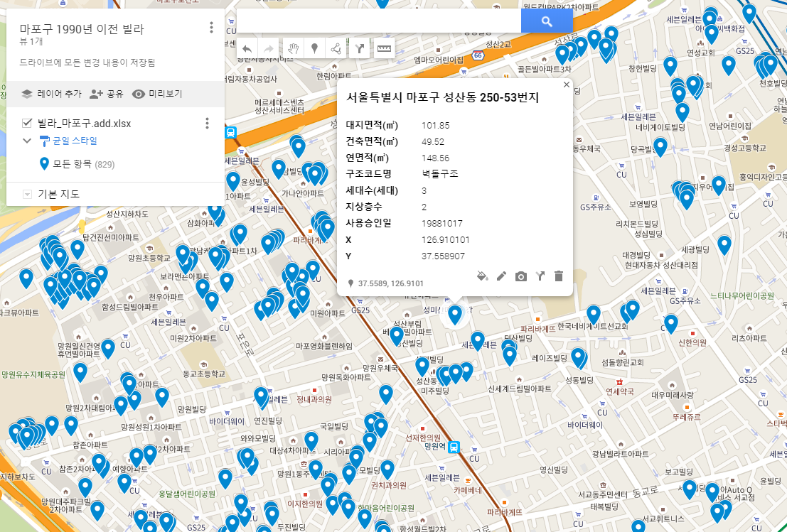Delete the marker using the trash icon
787x532 pixels.
(x=559, y=276)
